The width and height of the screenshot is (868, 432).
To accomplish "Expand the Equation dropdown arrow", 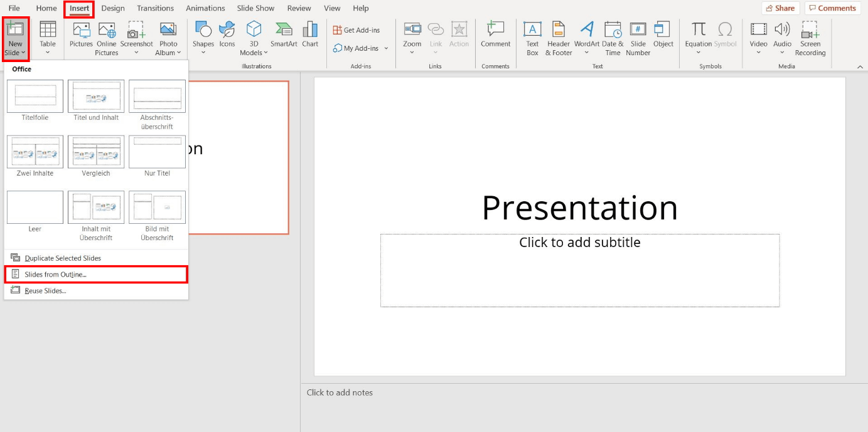I will pyautogui.click(x=699, y=53).
